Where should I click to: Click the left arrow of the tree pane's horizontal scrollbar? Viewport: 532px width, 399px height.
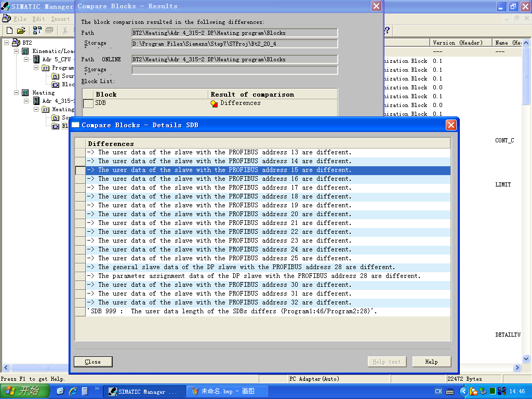click(x=6, y=367)
